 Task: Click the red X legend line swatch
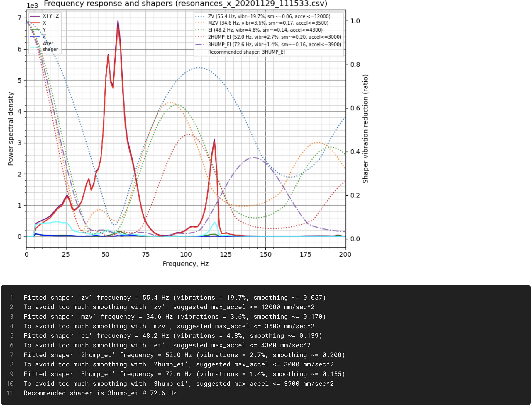tap(35, 23)
